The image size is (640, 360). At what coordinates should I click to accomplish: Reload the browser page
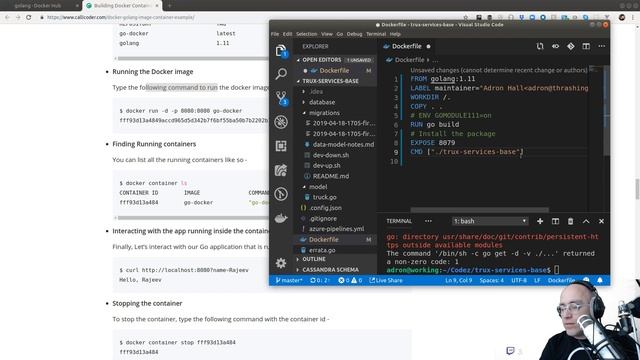29,17
